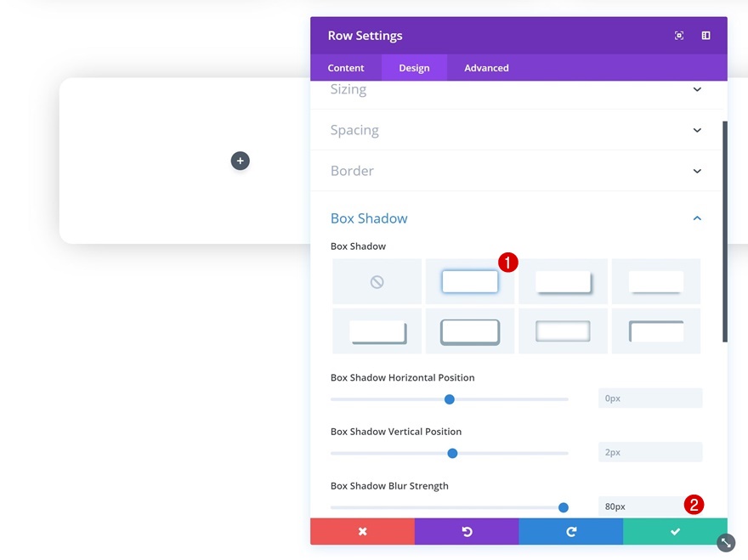Click the undo icon at the bottom

tap(466, 531)
